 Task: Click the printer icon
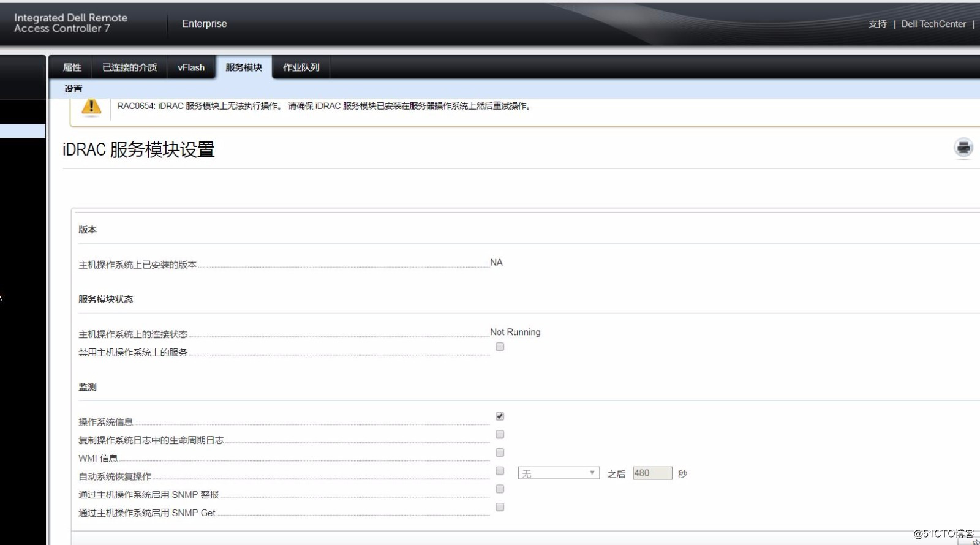click(x=963, y=148)
